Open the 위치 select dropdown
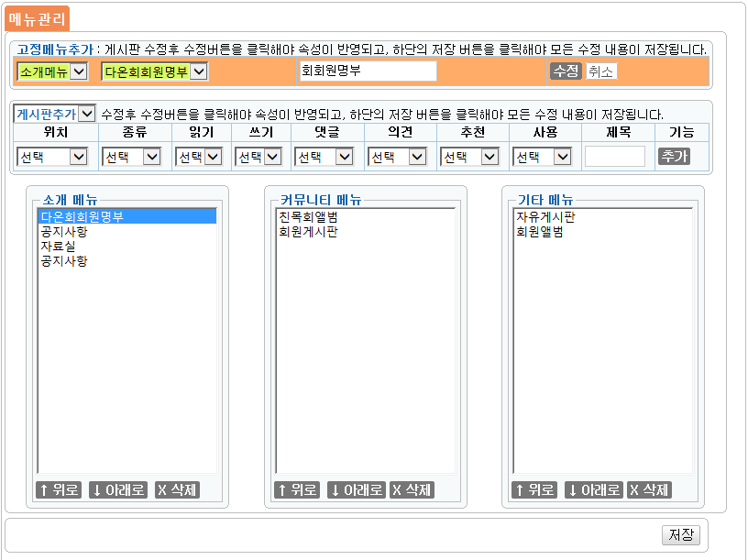Viewport: 748px width, 560px height. point(52,157)
